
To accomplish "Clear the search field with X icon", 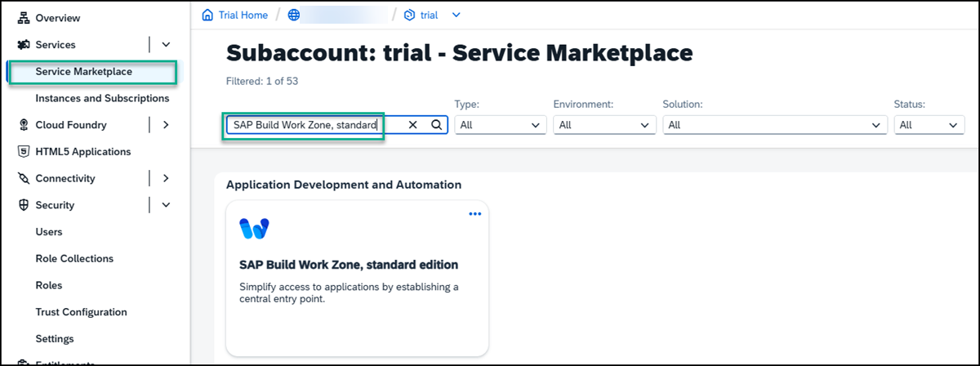I will point(412,125).
